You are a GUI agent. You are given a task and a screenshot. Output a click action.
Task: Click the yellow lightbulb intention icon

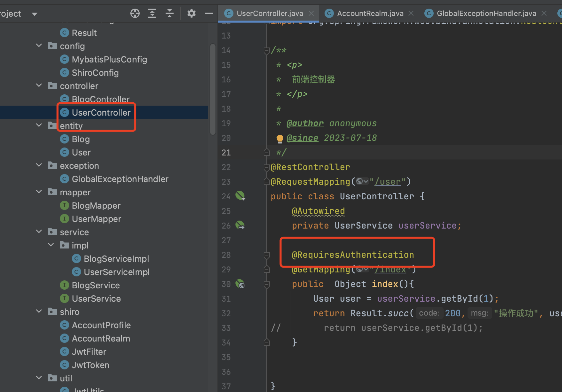280,139
